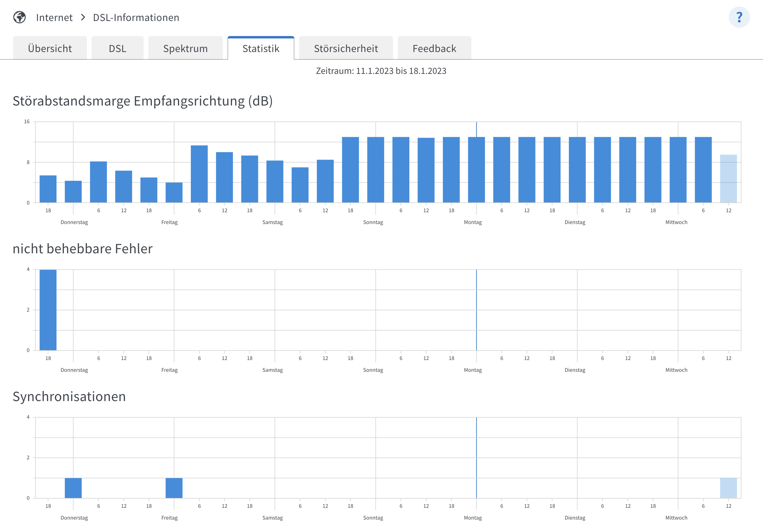Click the blue Montag marker line in Störabstandsmarge chart
Viewport: 763px width, 532px height.
[476, 129]
